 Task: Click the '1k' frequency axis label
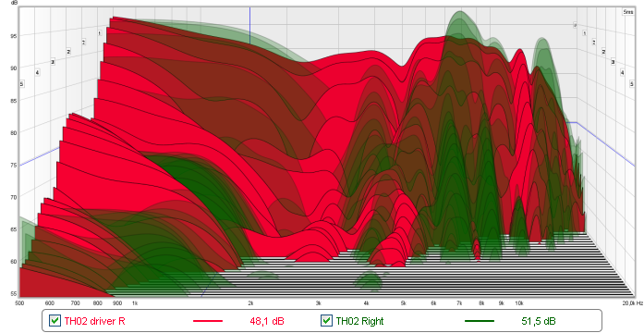click(x=135, y=303)
